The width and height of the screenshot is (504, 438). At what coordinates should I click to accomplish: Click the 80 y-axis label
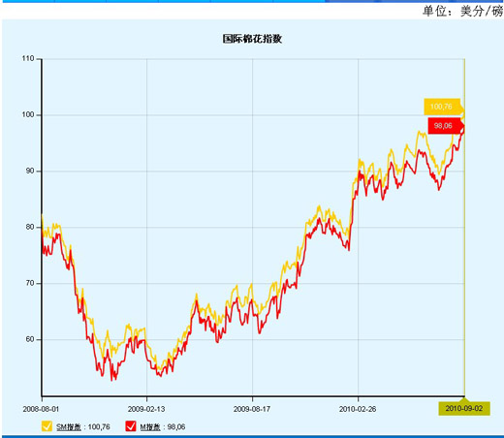[x=30, y=227]
